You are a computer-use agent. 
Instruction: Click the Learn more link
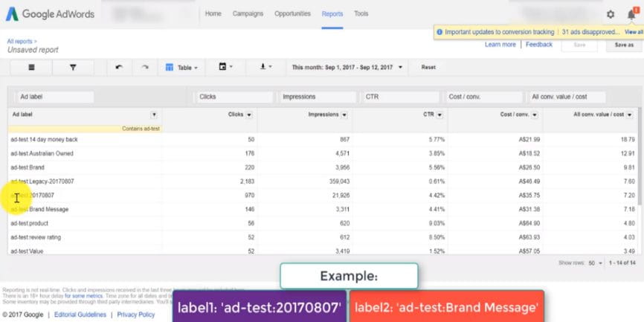click(x=500, y=45)
